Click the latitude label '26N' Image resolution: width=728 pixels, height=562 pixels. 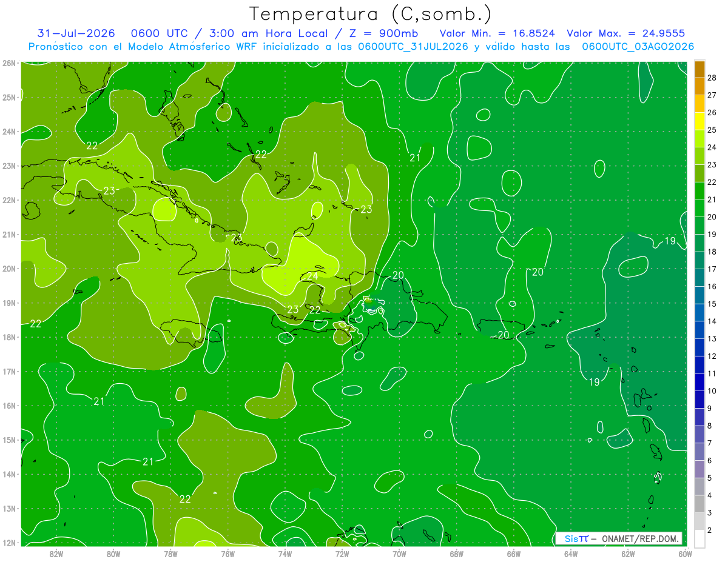click(x=9, y=62)
